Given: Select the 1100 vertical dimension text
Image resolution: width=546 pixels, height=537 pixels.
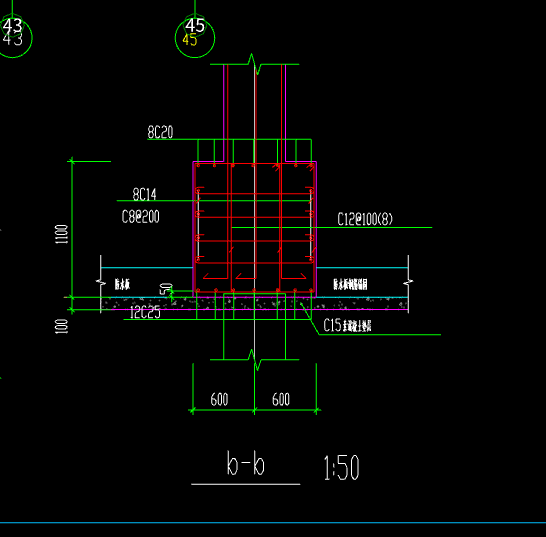Looking at the screenshot, I should coord(62,234).
